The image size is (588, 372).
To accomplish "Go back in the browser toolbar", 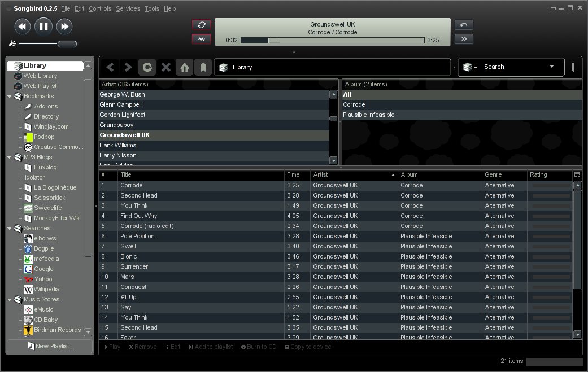I will (x=110, y=67).
